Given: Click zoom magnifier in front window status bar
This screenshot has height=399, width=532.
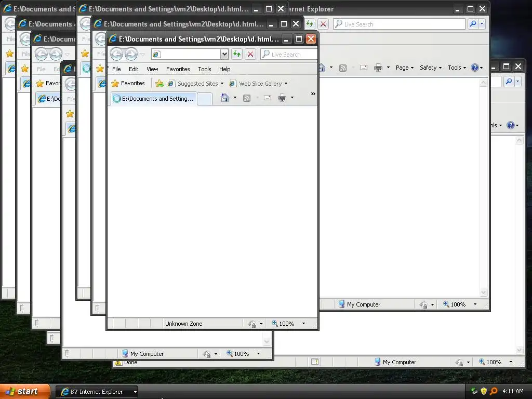Looking at the screenshot, I should pyautogui.click(x=274, y=323).
